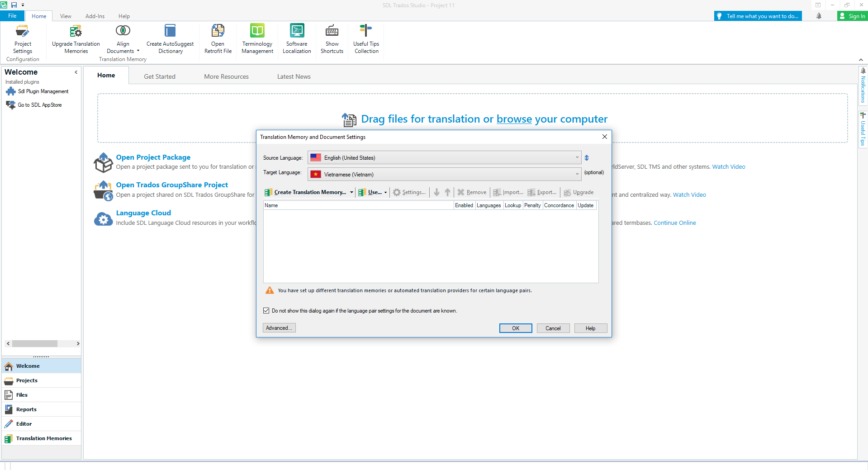Click OK in settings dialog
868x470 pixels.
coord(516,328)
